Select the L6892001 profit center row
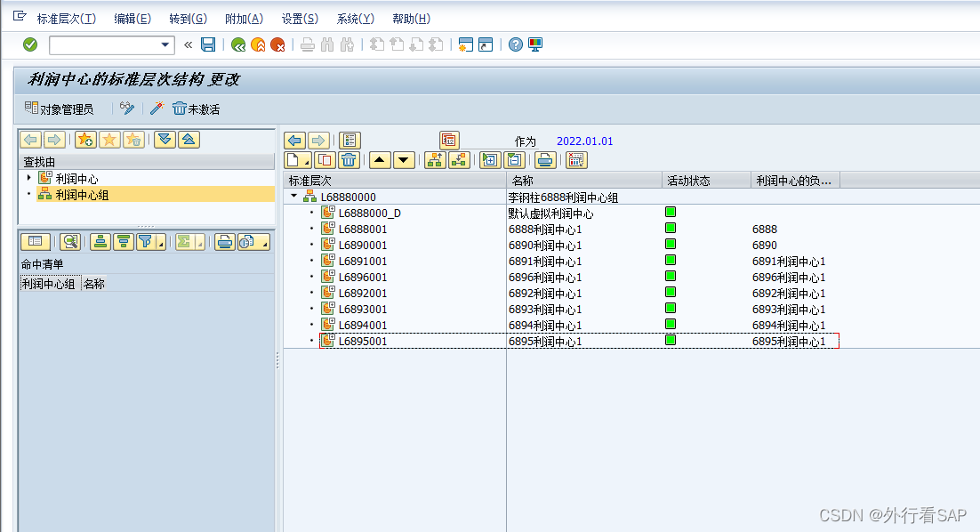The height and width of the screenshot is (532, 980). coord(363,293)
